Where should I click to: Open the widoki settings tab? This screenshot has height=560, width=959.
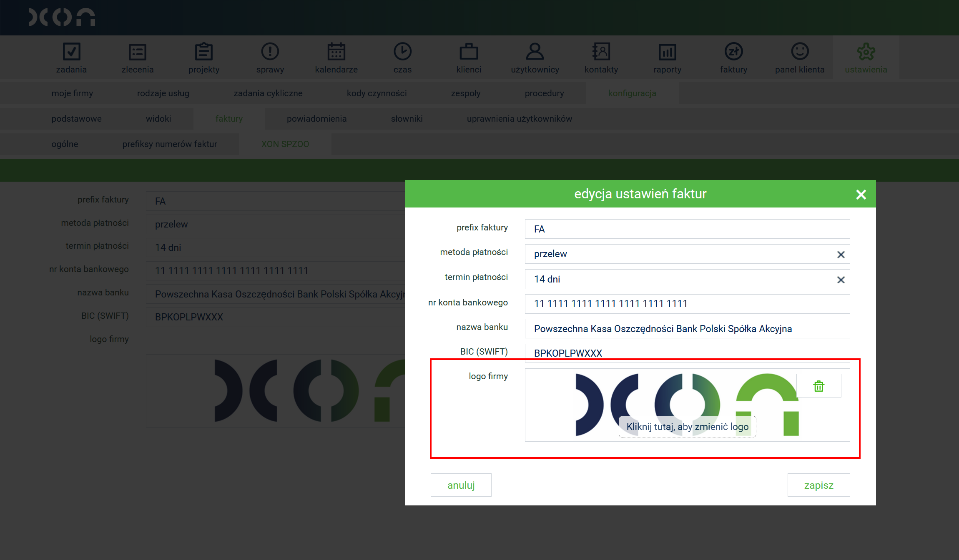(158, 119)
